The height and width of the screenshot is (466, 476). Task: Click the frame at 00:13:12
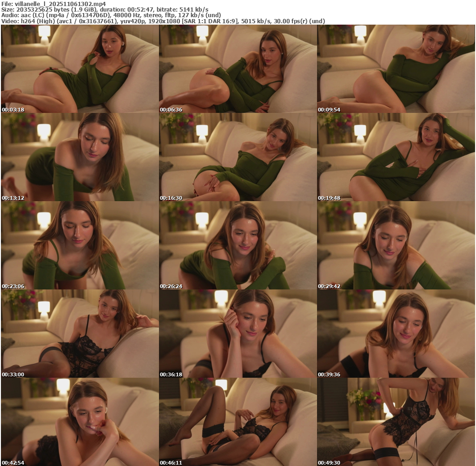80,157
